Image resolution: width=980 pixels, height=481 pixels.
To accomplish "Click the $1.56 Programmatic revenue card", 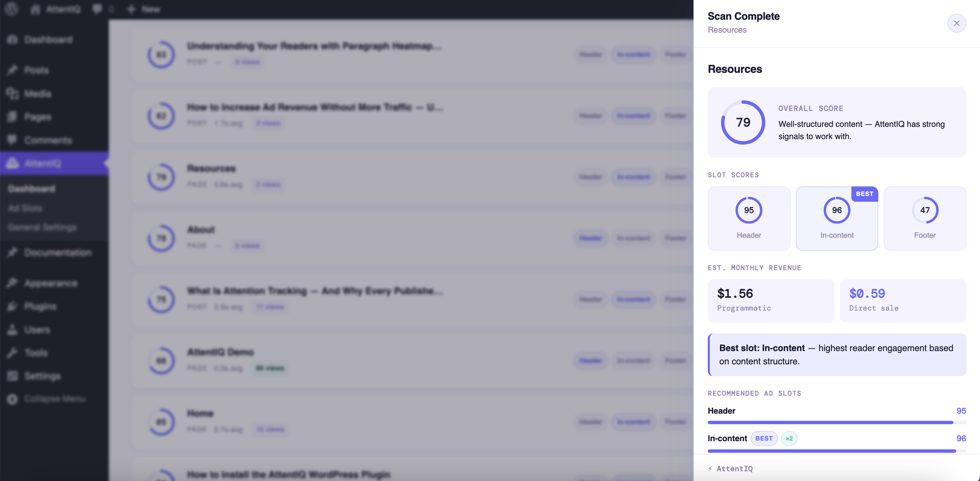I will click(770, 300).
